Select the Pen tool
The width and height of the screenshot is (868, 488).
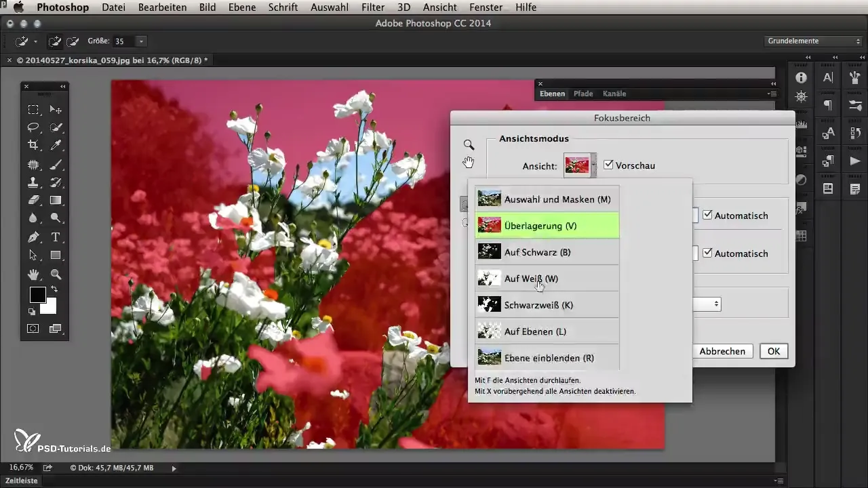point(33,237)
